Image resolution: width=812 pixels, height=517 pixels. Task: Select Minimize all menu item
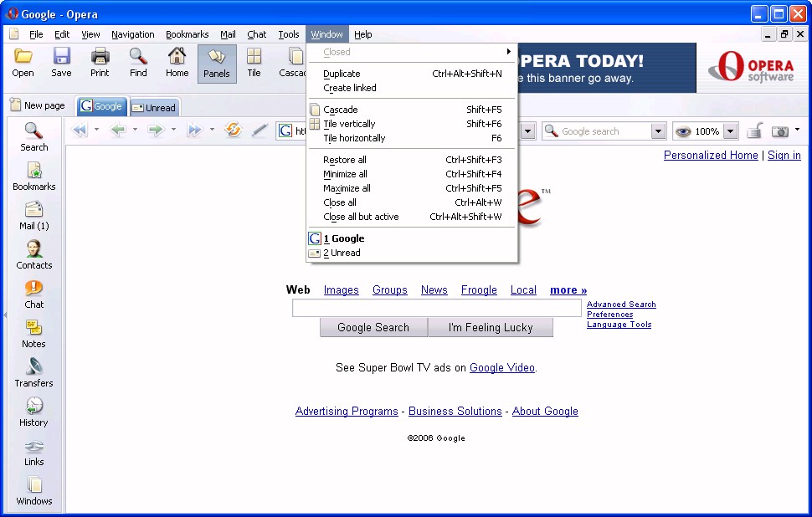coord(412,174)
